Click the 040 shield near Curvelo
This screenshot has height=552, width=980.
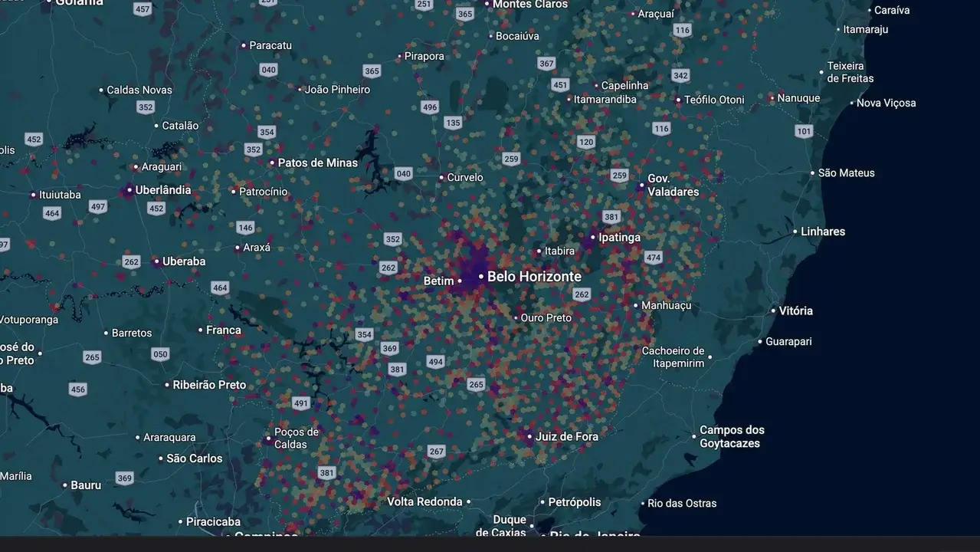click(404, 173)
